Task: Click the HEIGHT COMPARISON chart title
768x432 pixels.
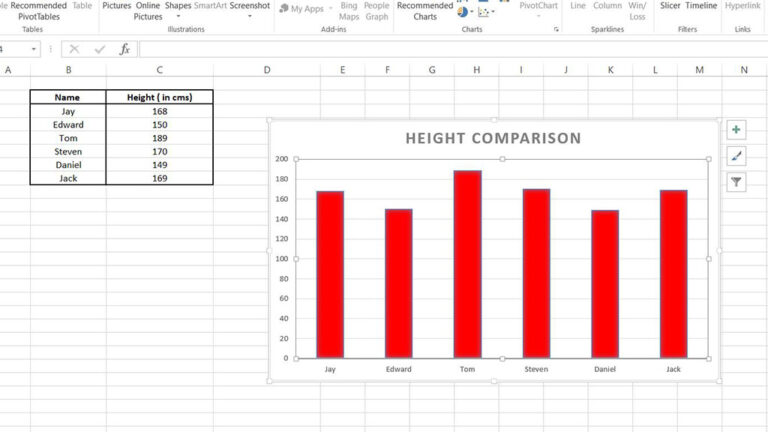Action: pos(493,139)
